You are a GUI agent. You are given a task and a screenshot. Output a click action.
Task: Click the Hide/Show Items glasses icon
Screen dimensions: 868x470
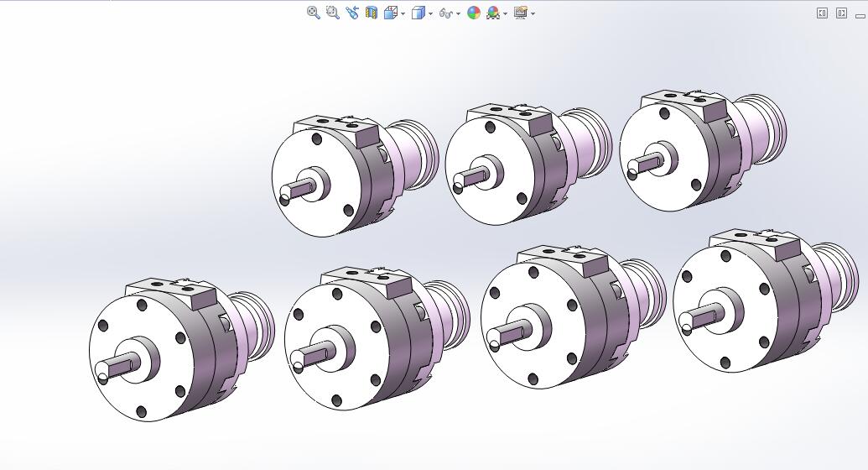[x=446, y=13]
